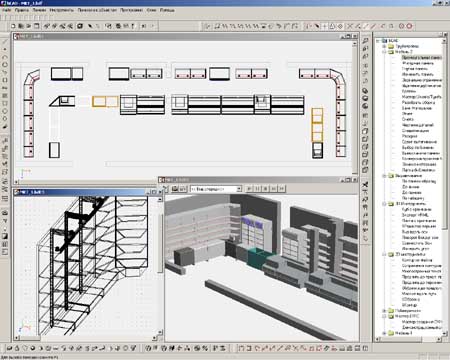
Task: Open the Окно menu
Action: (151, 10)
